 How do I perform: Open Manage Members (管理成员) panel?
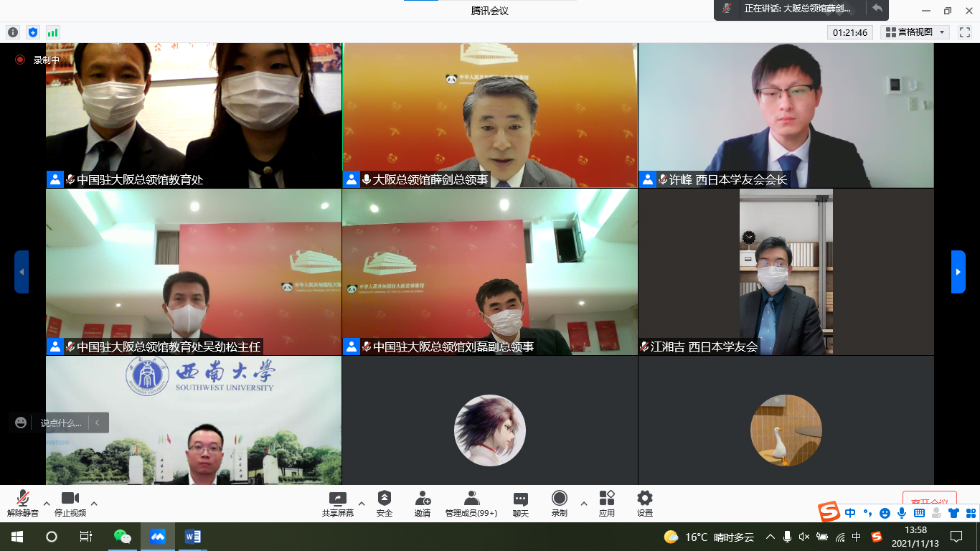[x=471, y=503]
